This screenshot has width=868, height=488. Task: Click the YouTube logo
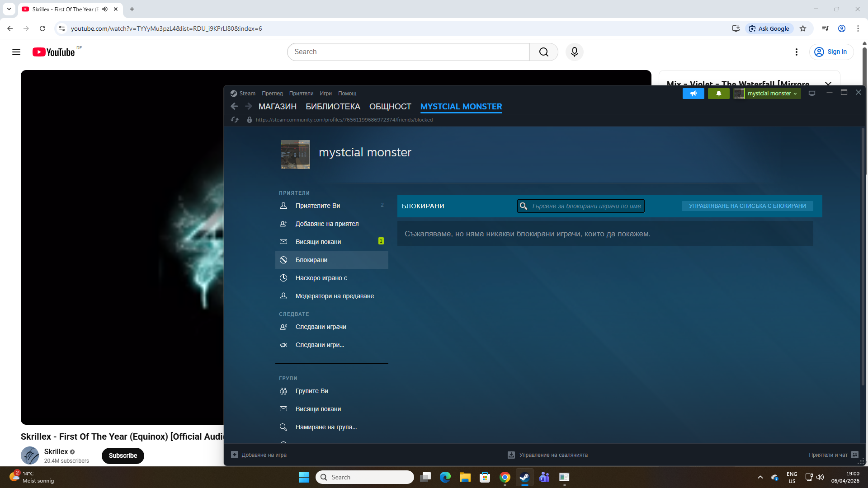click(x=54, y=52)
